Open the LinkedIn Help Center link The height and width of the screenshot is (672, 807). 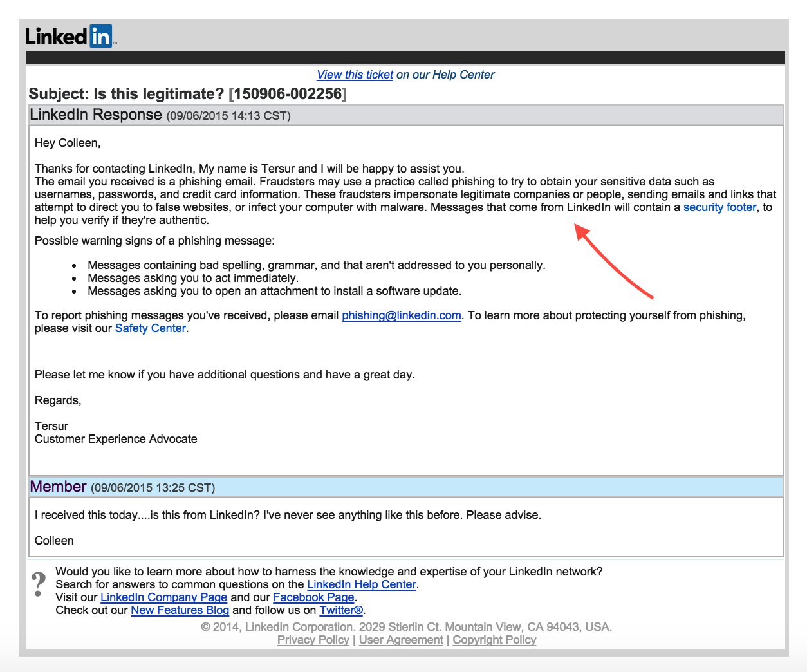[362, 584]
